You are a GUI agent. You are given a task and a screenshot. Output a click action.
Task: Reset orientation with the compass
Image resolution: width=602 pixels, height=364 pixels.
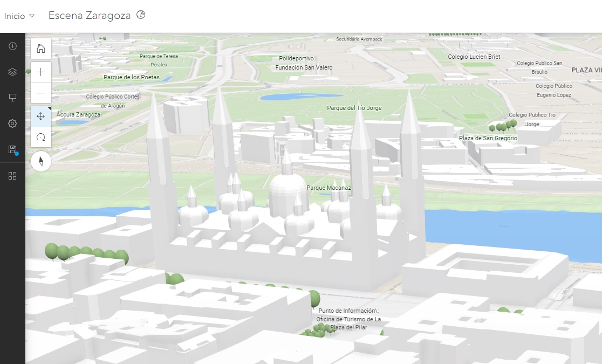(40, 161)
